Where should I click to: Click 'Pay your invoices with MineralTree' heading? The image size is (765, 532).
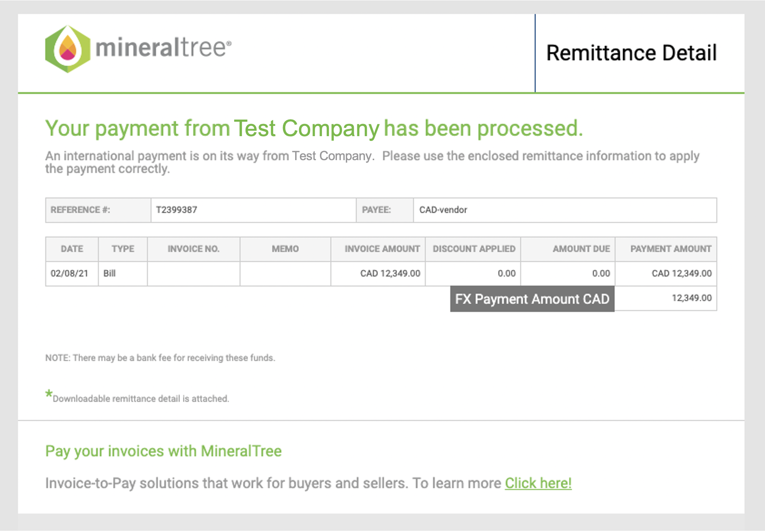coord(163,451)
